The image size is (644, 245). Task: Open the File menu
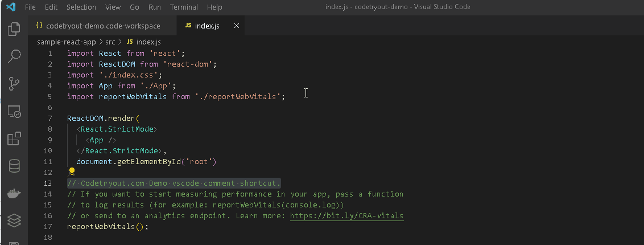(30, 7)
